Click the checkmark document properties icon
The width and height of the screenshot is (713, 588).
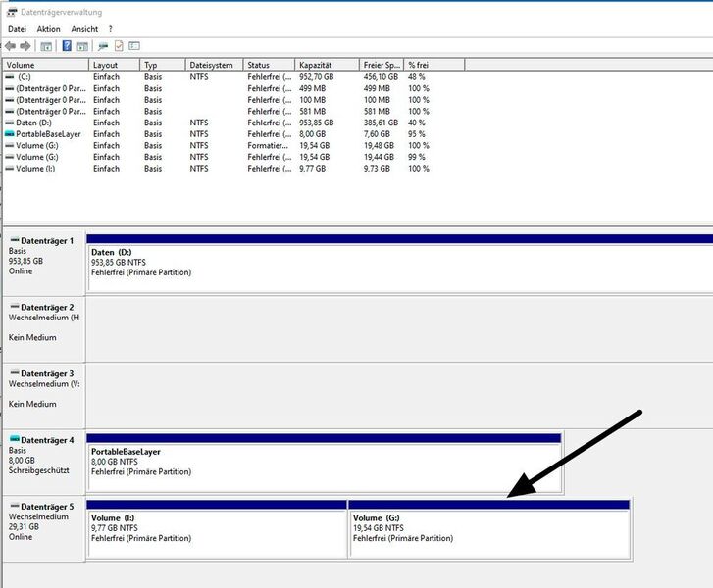click(119, 46)
